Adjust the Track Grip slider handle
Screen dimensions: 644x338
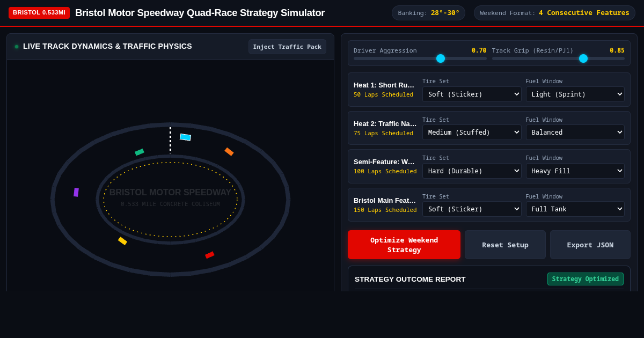(583, 58)
